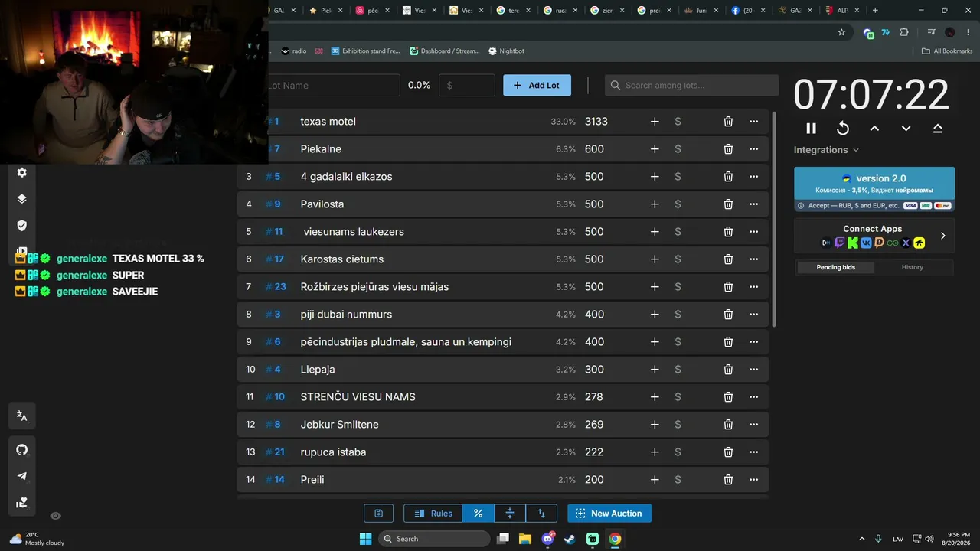
Task: Open settings gear in sidebar
Action: tap(22, 173)
